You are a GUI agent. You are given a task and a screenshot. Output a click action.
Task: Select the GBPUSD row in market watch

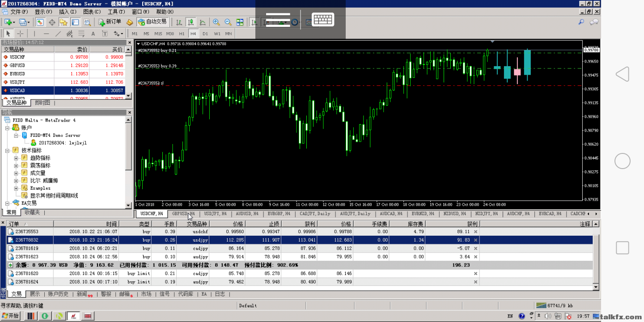63,65
